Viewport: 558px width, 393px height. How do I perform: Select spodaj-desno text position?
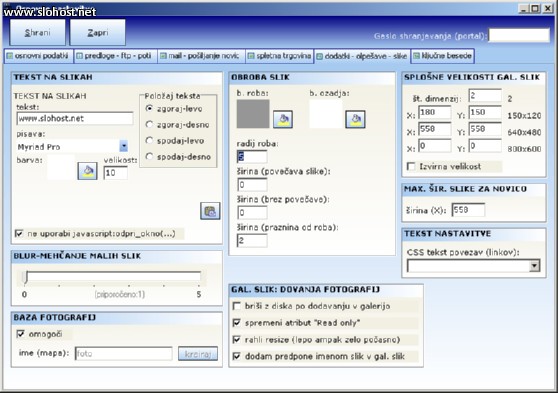point(149,156)
